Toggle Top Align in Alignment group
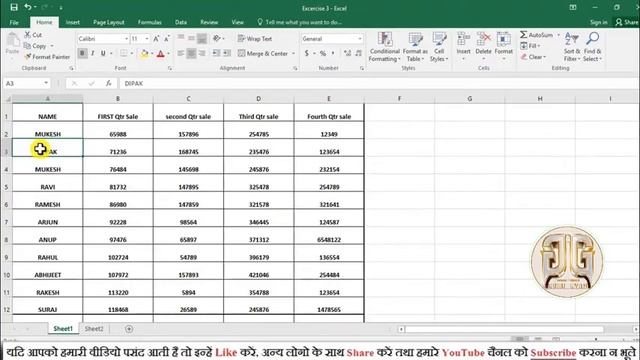Screen dimensions: 640x360 (x=181, y=38)
